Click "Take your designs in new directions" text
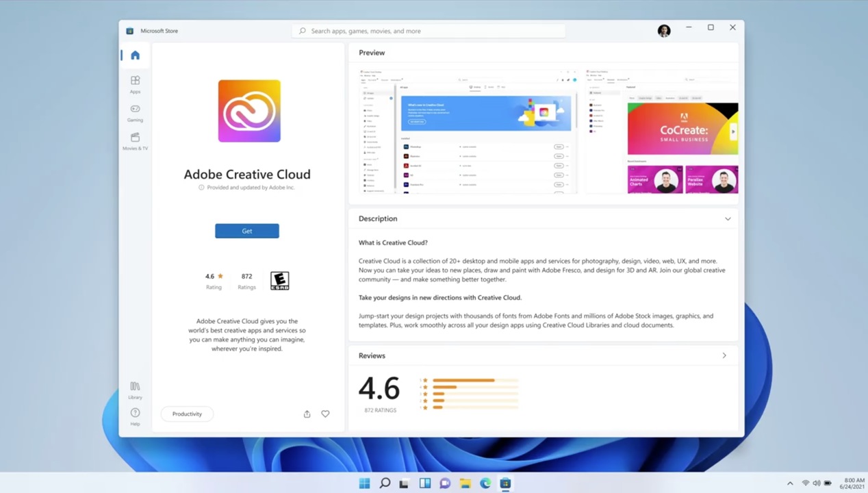 coord(440,297)
